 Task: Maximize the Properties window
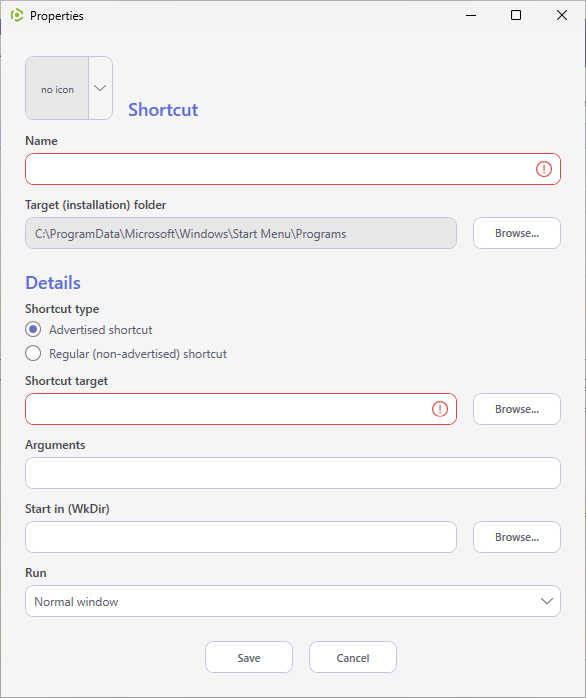tap(516, 16)
